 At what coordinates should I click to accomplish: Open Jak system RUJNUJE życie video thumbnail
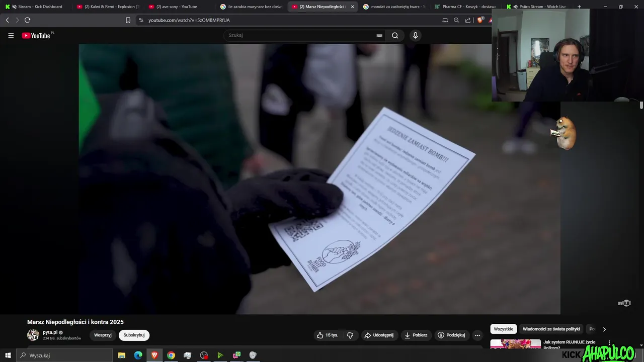click(x=516, y=344)
